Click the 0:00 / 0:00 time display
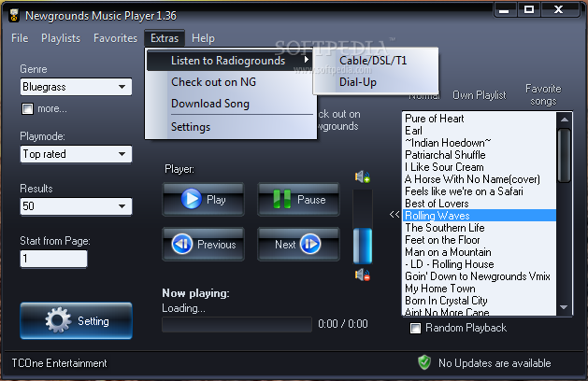The width and height of the screenshot is (588, 381). pyautogui.click(x=343, y=324)
